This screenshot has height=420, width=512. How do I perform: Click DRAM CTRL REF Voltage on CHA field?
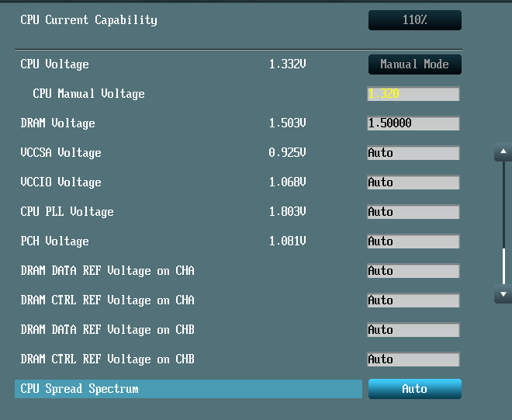[x=413, y=300]
